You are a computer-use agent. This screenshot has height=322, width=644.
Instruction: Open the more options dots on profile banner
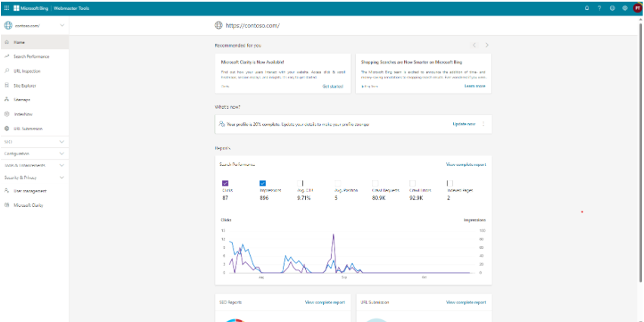point(483,124)
